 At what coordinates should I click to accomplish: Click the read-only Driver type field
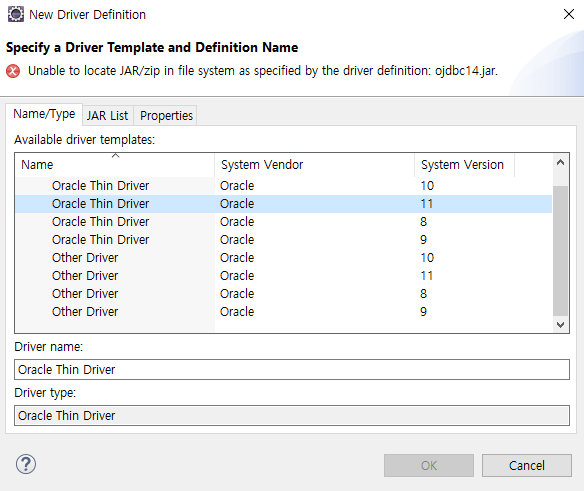(x=292, y=415)
